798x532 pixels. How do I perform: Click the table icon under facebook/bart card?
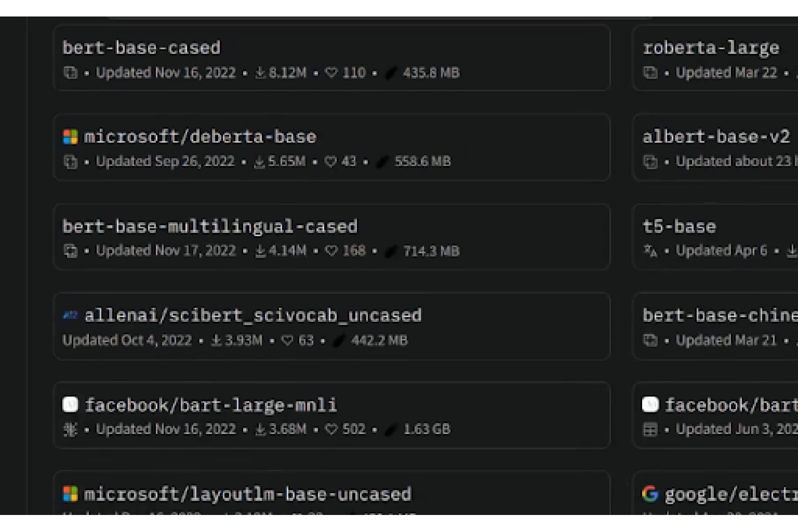coord(650,429)
